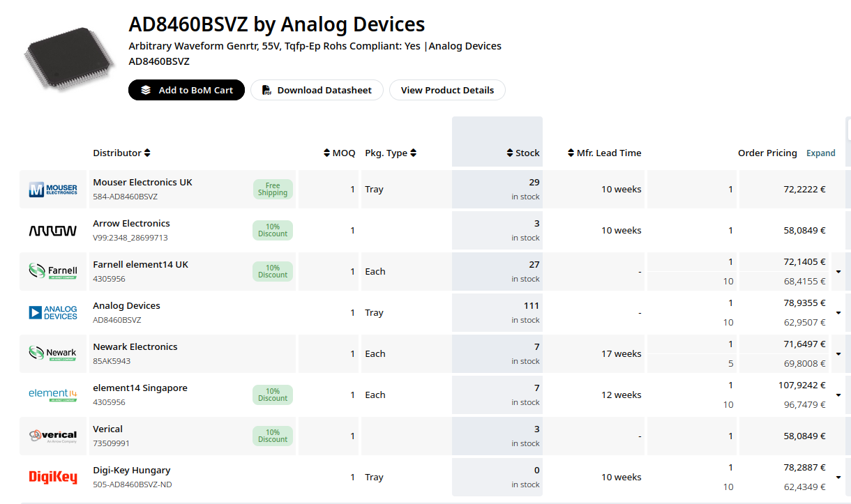Click the Farnell distributor logo
Image resolution: width=851 pixels, height=504 pixels.
tap(53, 271)
